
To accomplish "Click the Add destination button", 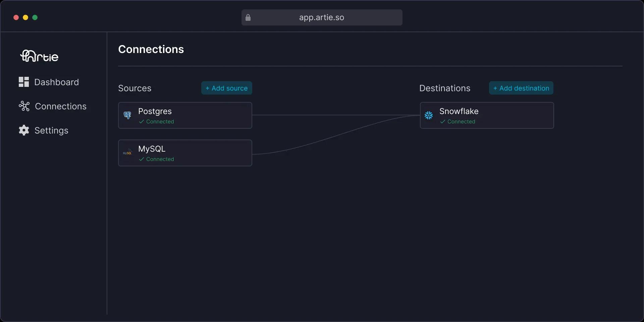I will pos(521,88).
